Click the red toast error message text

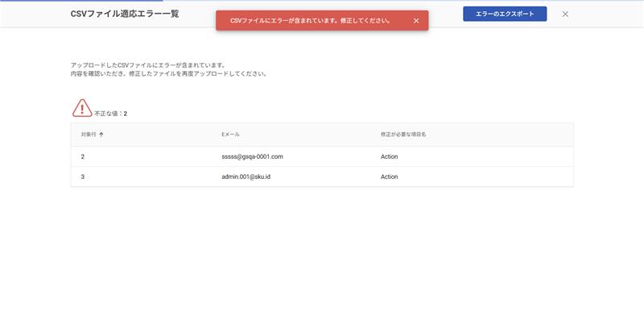pyautogui.click(x=311, y=20)
